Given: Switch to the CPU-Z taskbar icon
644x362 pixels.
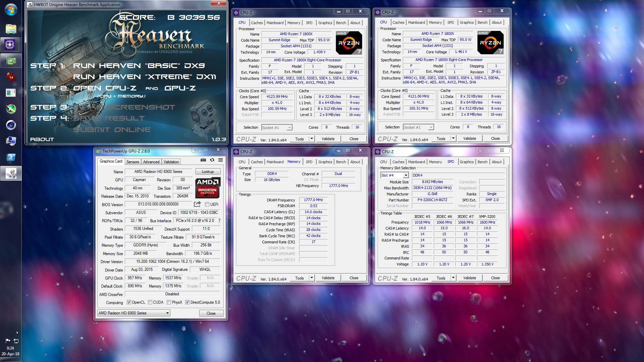Looking at the screenshot, I should coord(11,45).
